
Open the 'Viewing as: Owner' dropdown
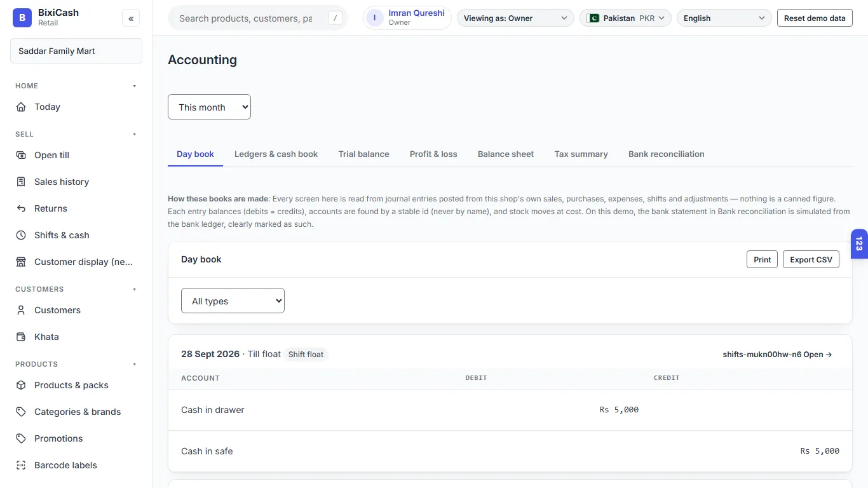click(x=515, y=18)
